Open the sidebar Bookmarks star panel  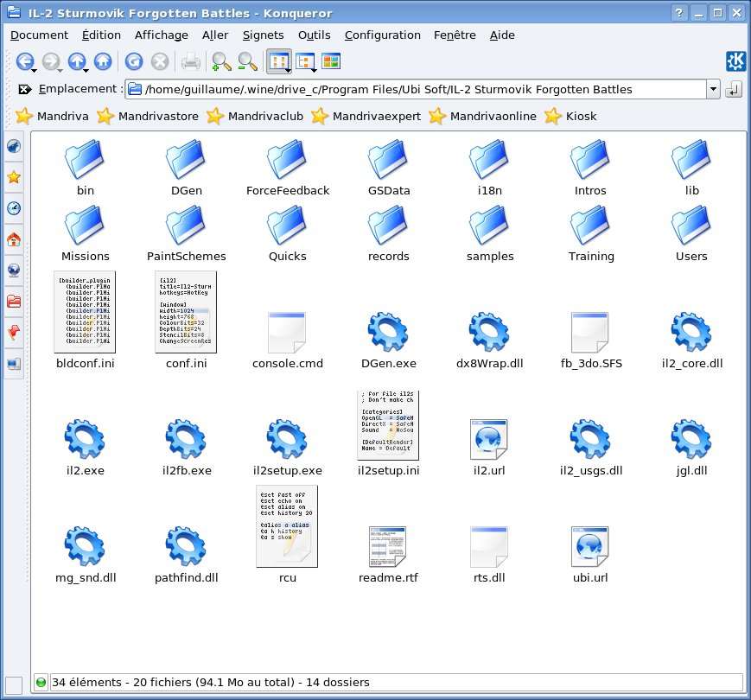pyautogui.click(x=14, y=177)
